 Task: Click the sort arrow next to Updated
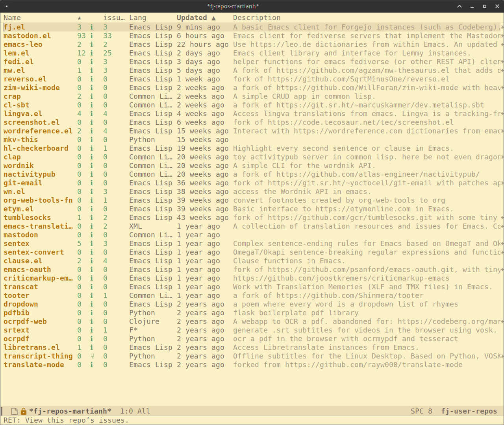pyautogui.click(x=213, y=17)
